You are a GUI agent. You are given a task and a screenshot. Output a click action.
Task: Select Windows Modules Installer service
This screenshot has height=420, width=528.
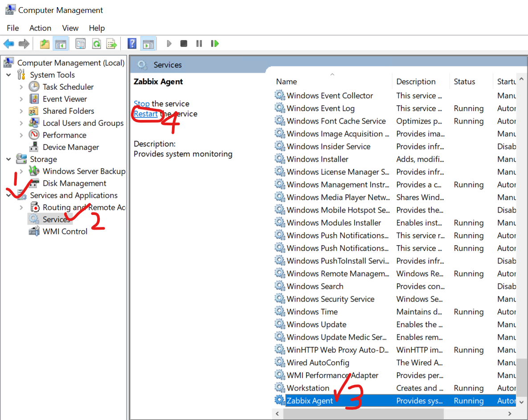395,223
